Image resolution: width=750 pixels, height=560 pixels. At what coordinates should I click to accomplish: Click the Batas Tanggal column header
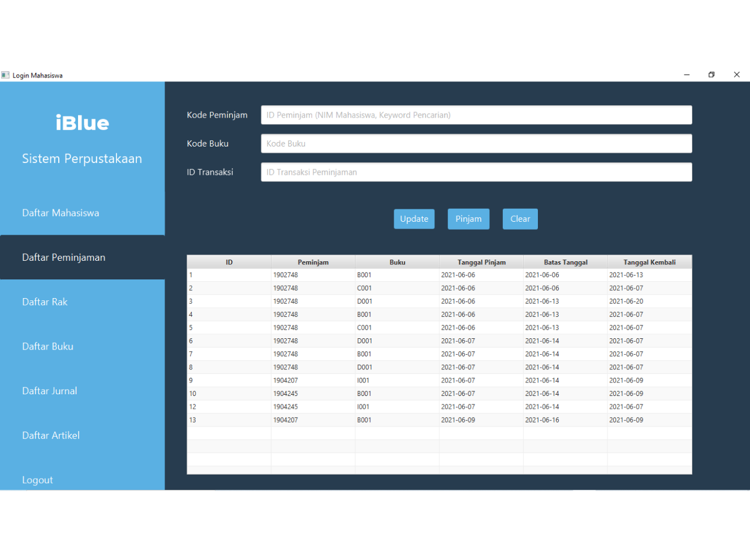565,262
